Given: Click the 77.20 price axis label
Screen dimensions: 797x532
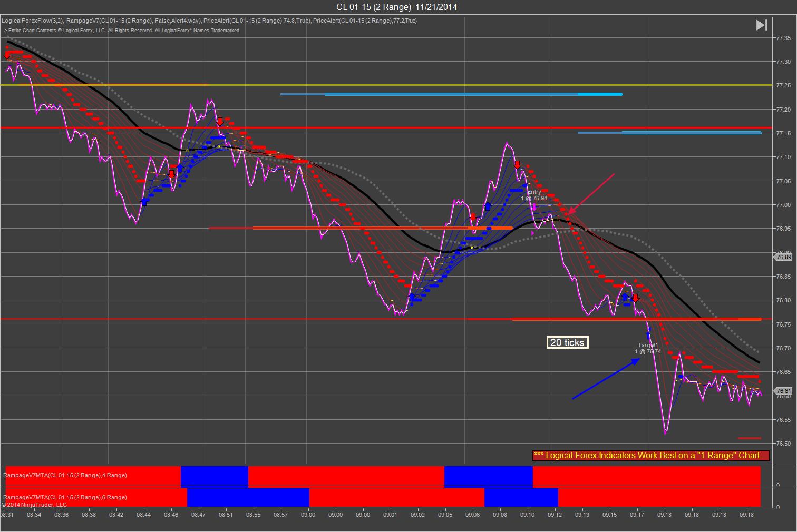Looking at the screenshot, I should point(783,110).
